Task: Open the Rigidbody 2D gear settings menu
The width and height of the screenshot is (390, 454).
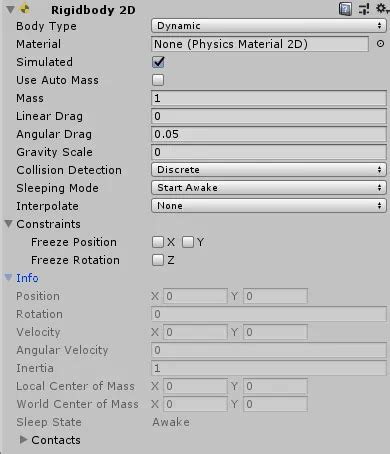Action: (382, 8)
